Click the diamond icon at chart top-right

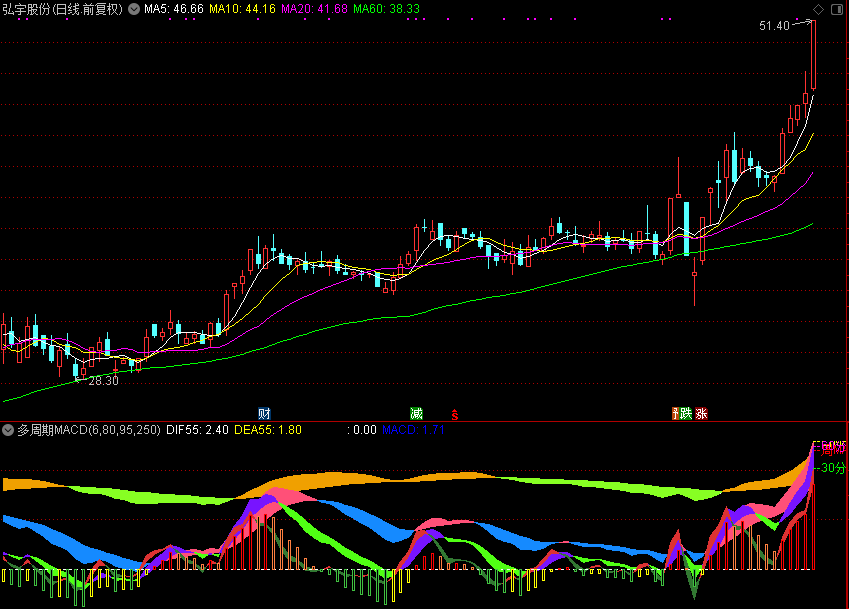click(818, 9)
